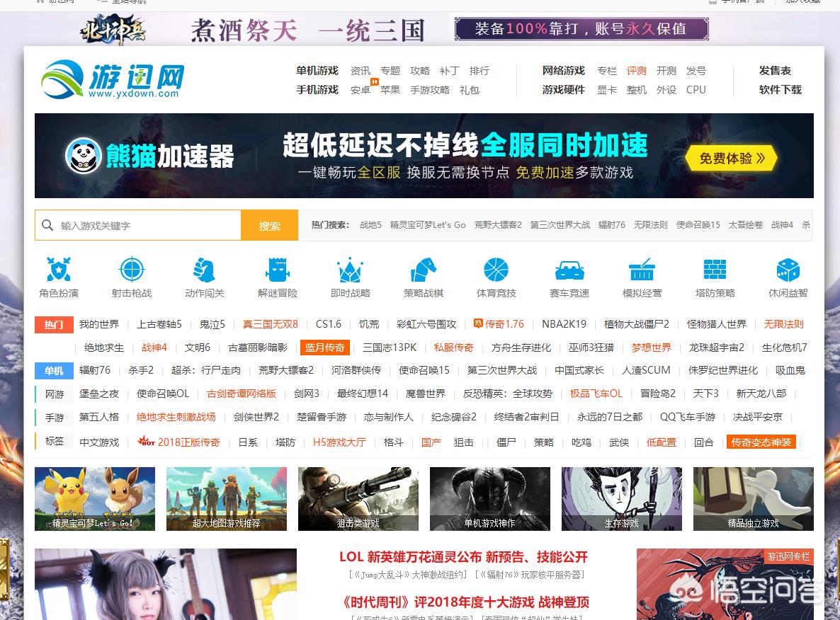Open the 评测 reviews menu item
This screenshot has width=840, height=620.
tap(637, 71)
